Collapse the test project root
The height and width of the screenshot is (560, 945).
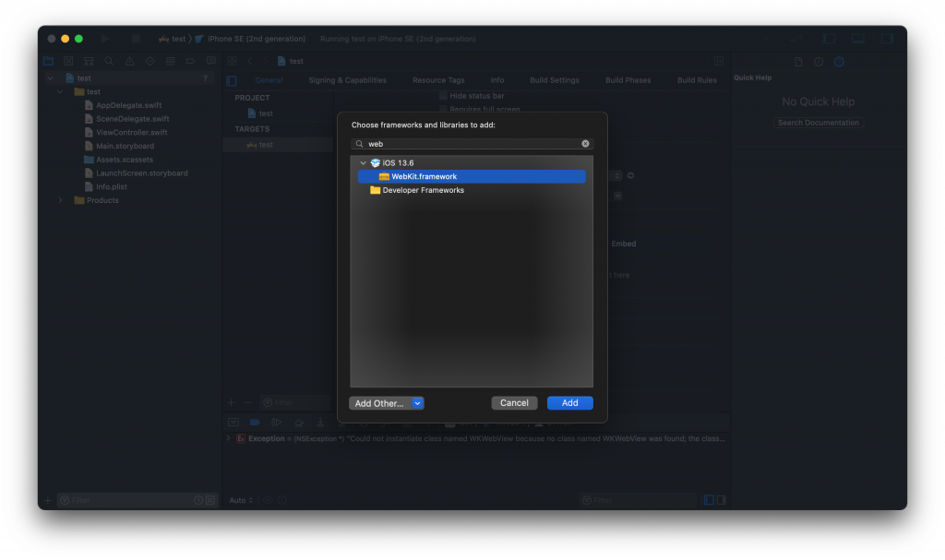coord(50,77)
